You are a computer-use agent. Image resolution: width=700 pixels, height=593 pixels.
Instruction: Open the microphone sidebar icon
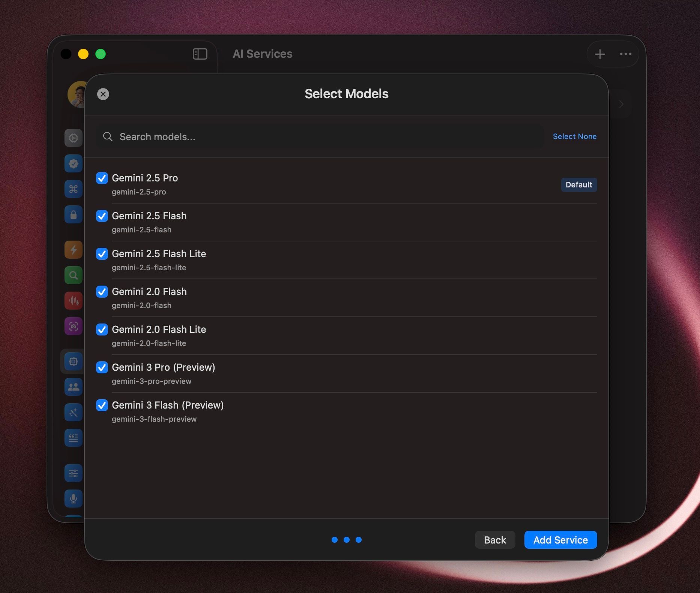tap(74, 499)
